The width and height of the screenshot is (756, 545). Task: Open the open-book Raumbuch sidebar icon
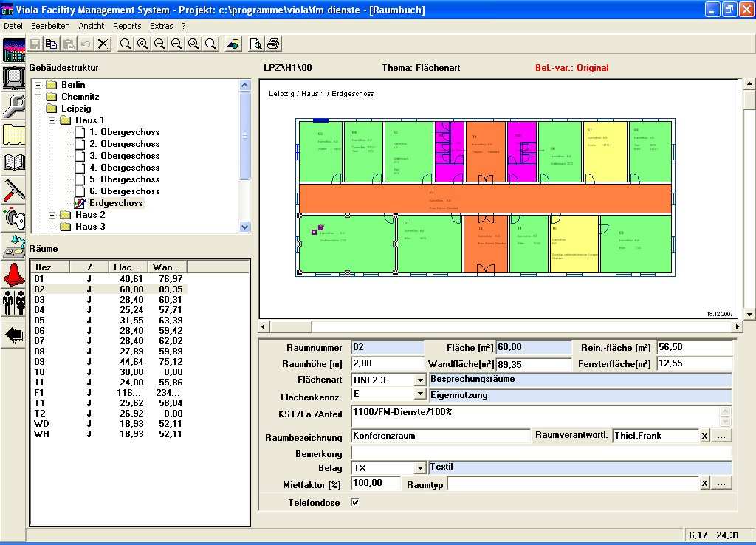point(13,162)
